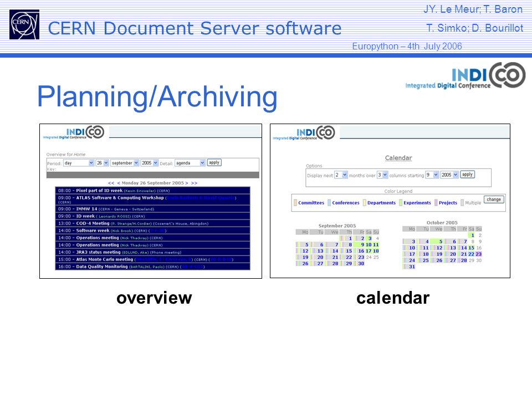Open the Period dropdown showing day
The image size is (532, 399).
click(79, 163)
